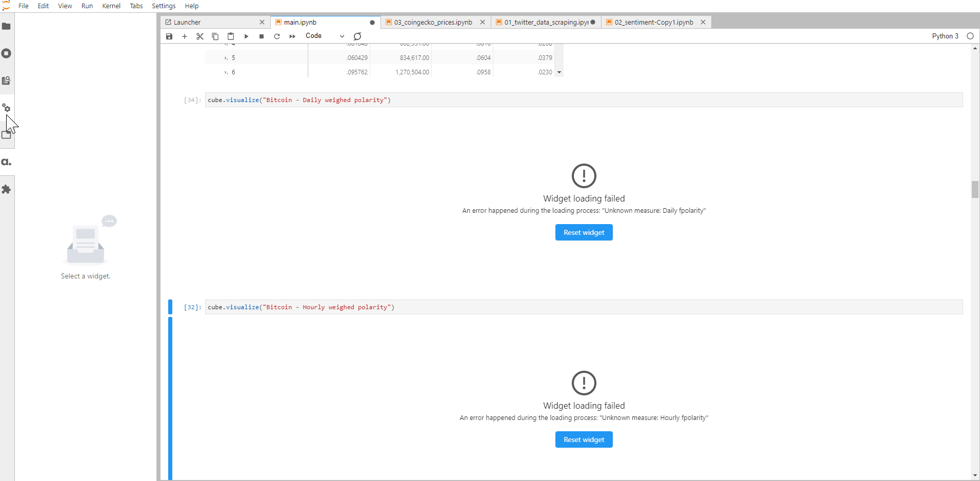The image size is (980, 481).
Task: Run the selected cell
Action: click(x=246, y=36)
